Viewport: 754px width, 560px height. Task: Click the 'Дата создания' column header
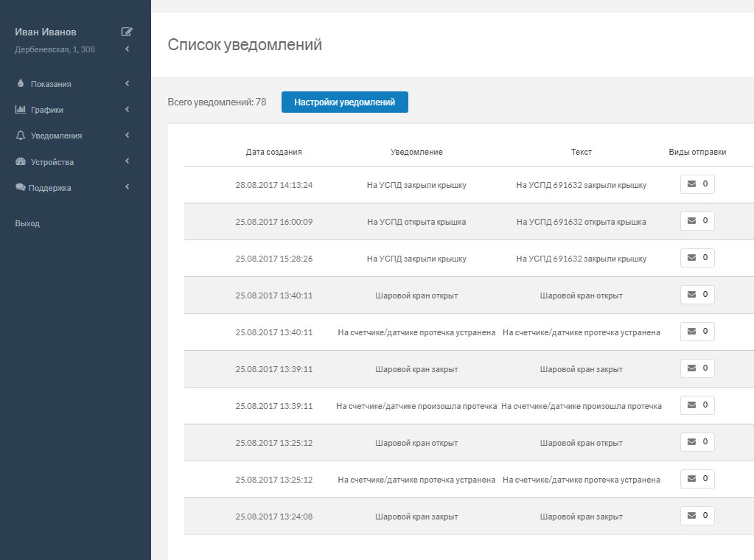(273, 151)
